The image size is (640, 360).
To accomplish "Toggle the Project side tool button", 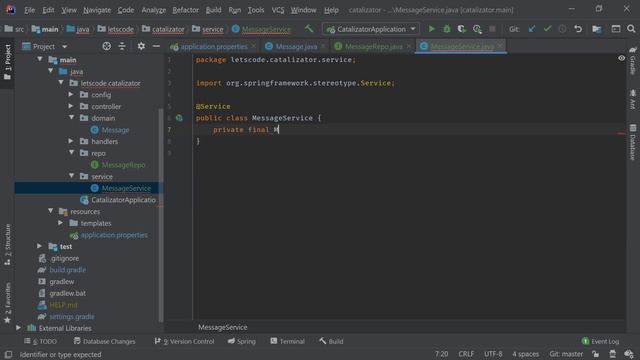I will coord(7,62).
